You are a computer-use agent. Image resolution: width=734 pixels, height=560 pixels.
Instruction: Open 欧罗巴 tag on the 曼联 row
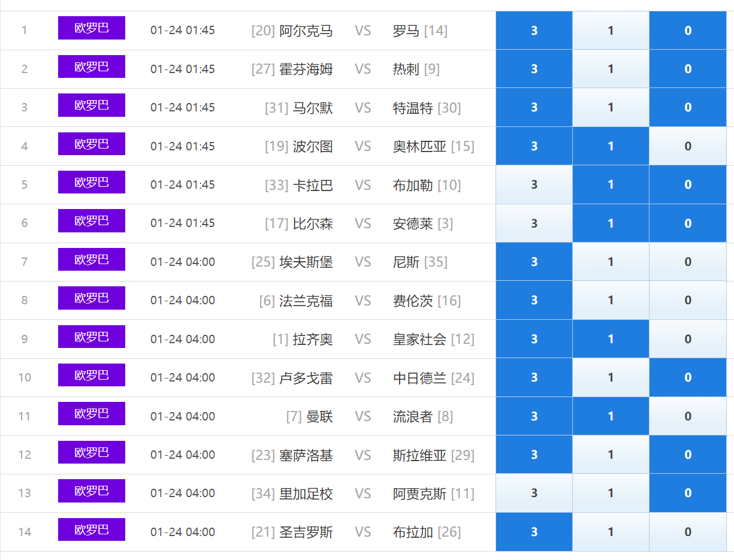(92, 413)
